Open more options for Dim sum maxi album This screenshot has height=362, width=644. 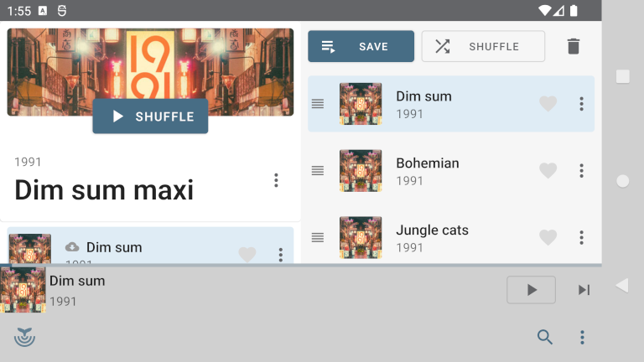[276, 180]
